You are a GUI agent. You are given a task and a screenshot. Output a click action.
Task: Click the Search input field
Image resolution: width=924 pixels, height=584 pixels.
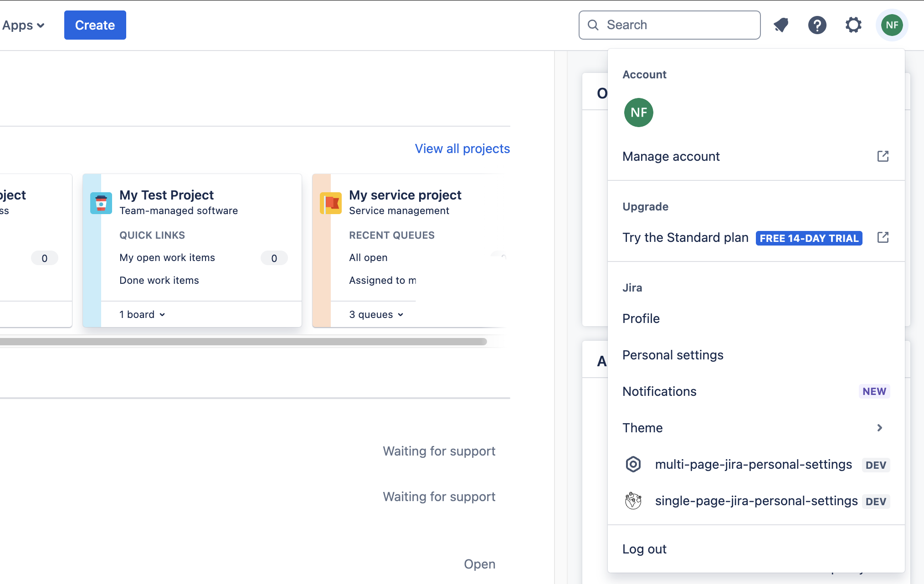pos(670,25)
